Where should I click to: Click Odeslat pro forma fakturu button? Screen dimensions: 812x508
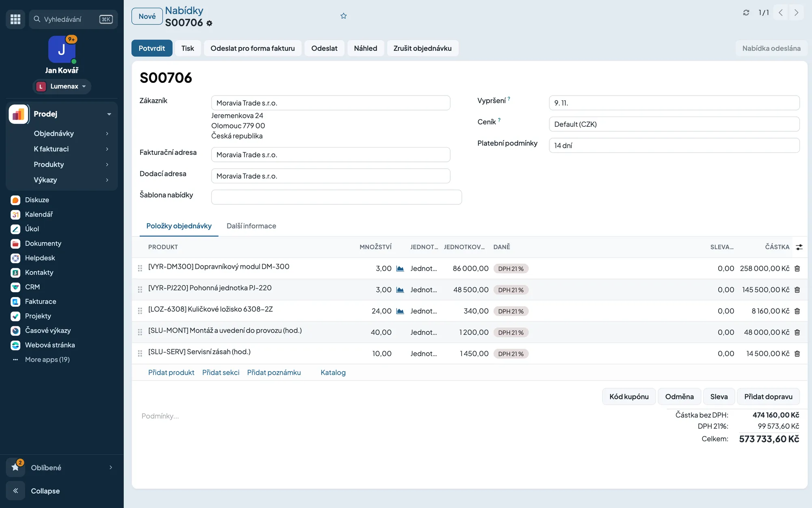[x=253, y=48]
